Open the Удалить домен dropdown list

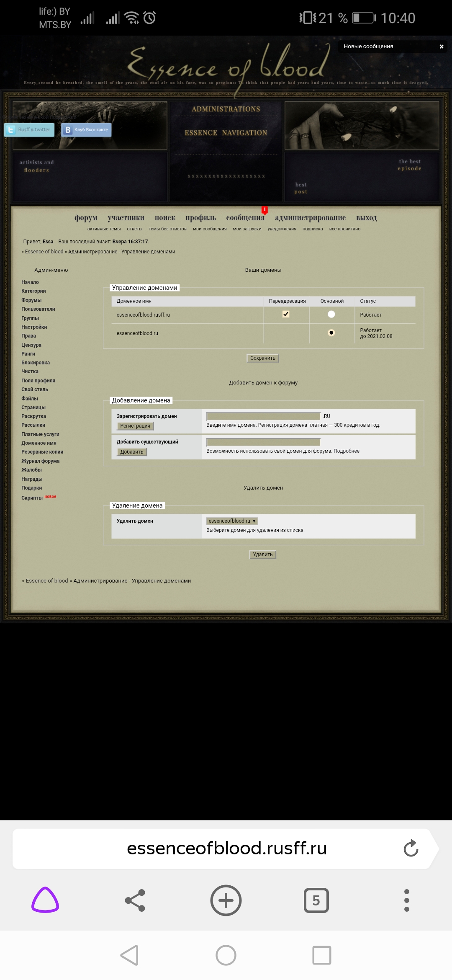click(232, 521)
